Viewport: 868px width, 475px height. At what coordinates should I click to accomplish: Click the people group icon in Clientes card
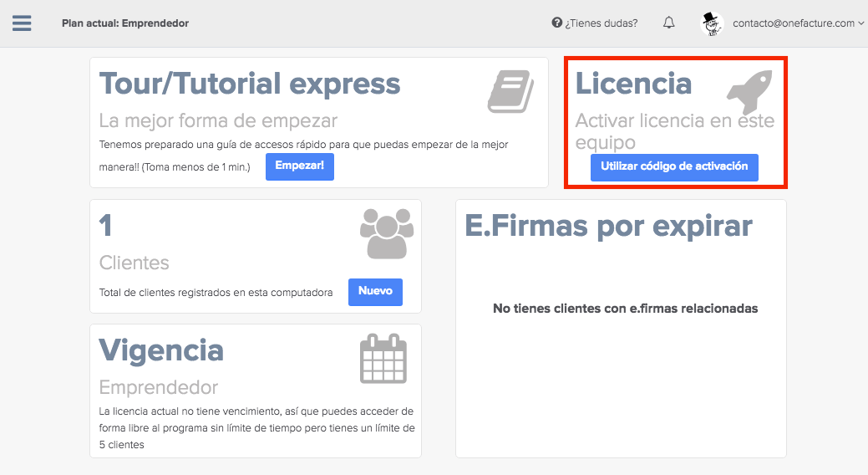(387, 233)
